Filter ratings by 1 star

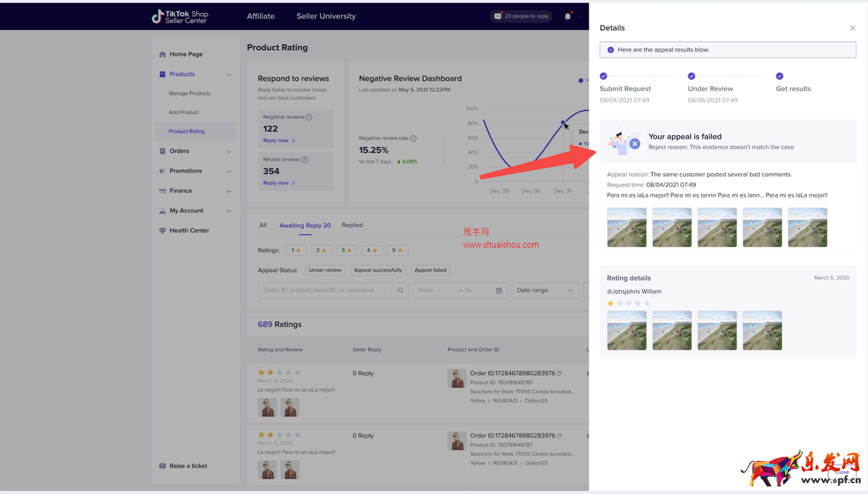pos(296,250)
